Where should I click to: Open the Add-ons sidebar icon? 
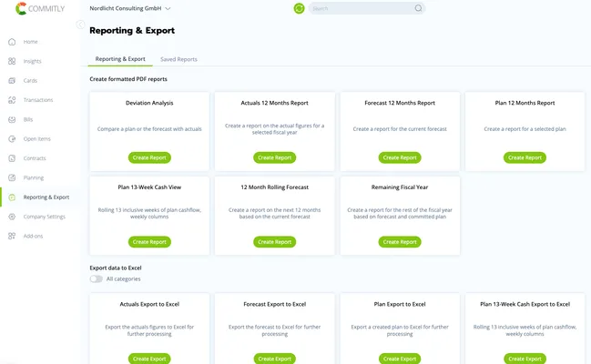12,236
